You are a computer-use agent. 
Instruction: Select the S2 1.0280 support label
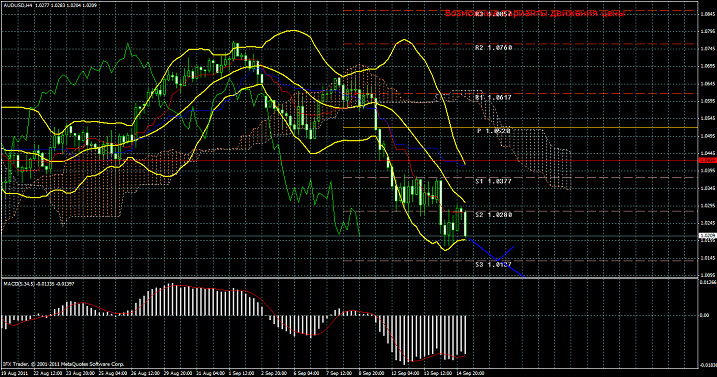tap(493, 215)
